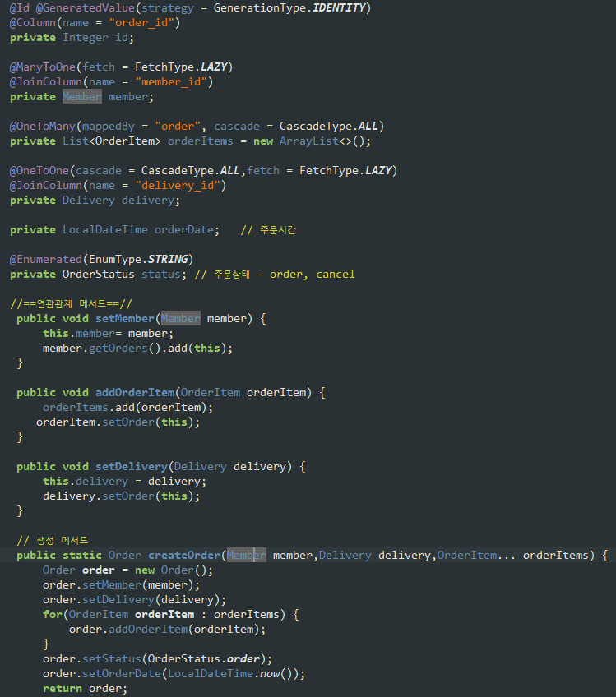Click EnumType.STRING value

pyautogui.click(x=138, y=259)
